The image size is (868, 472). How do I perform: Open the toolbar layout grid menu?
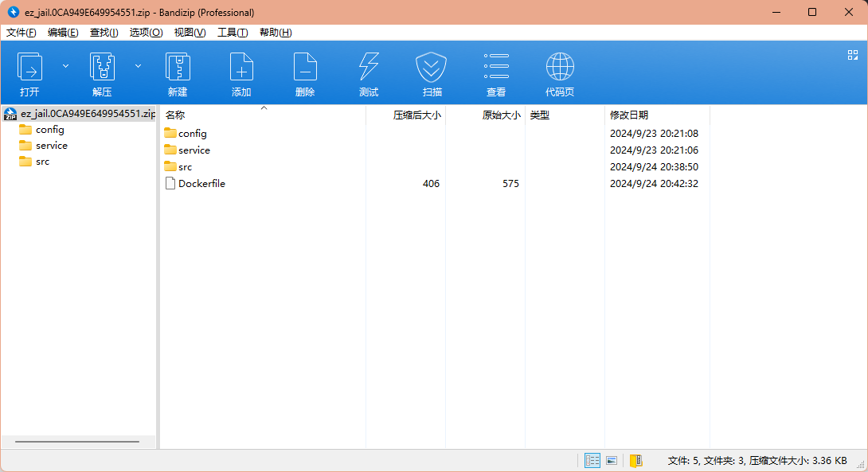point(852,55)
